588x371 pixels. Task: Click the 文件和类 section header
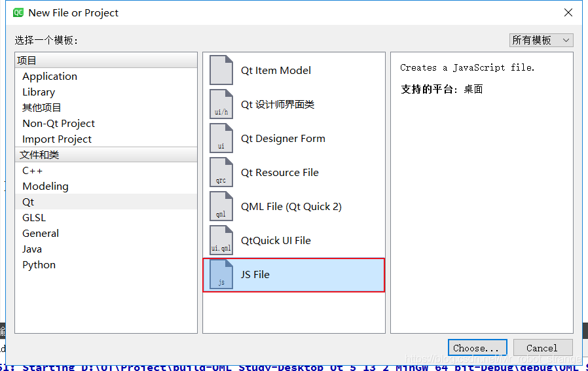(x=106, y=155)
